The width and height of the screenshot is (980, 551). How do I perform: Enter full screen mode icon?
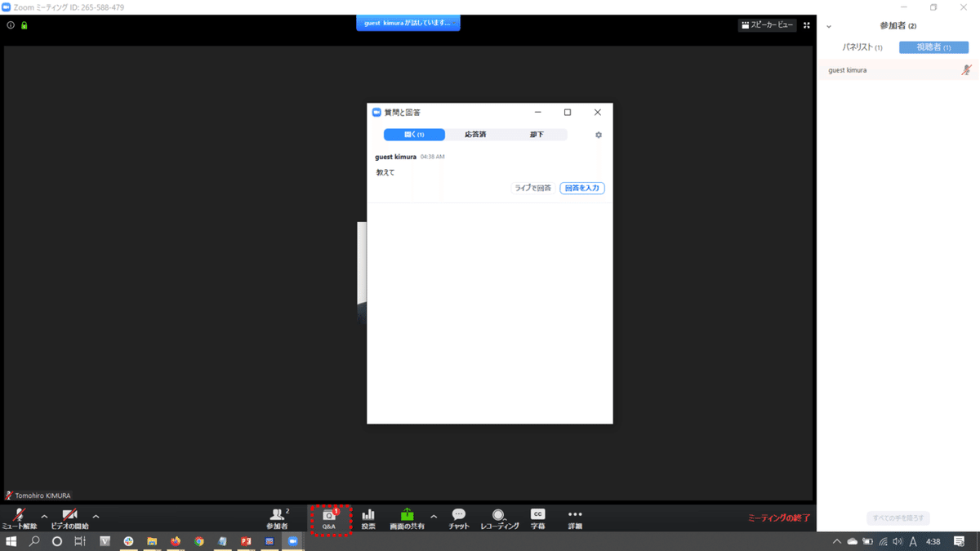(807, 25)
